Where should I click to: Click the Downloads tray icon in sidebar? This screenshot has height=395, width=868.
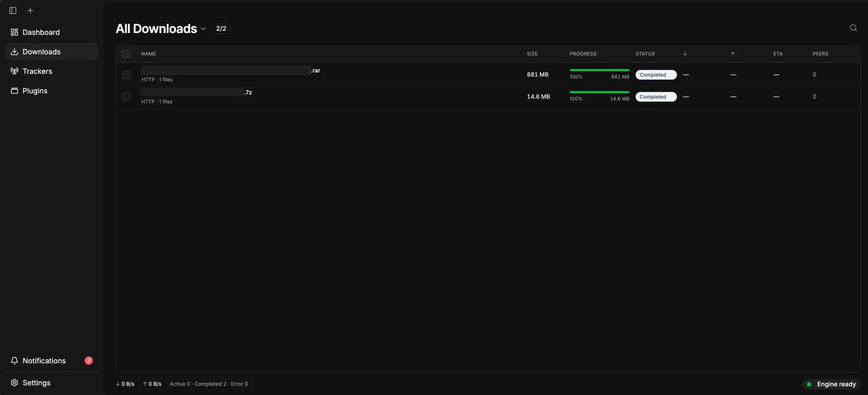(x=14, y=52)
